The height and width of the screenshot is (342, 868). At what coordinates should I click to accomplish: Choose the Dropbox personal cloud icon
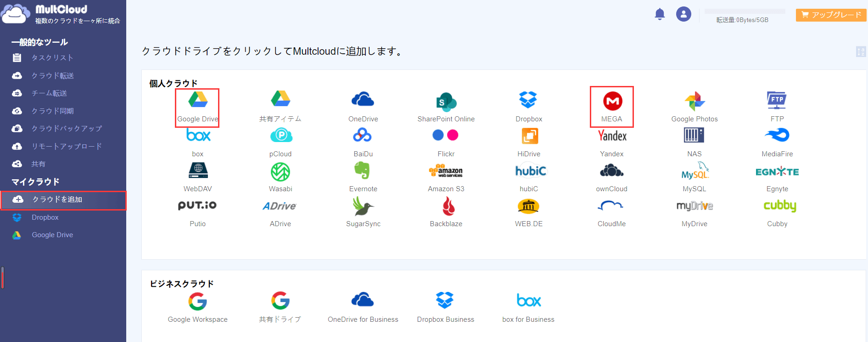click(528, 100)
